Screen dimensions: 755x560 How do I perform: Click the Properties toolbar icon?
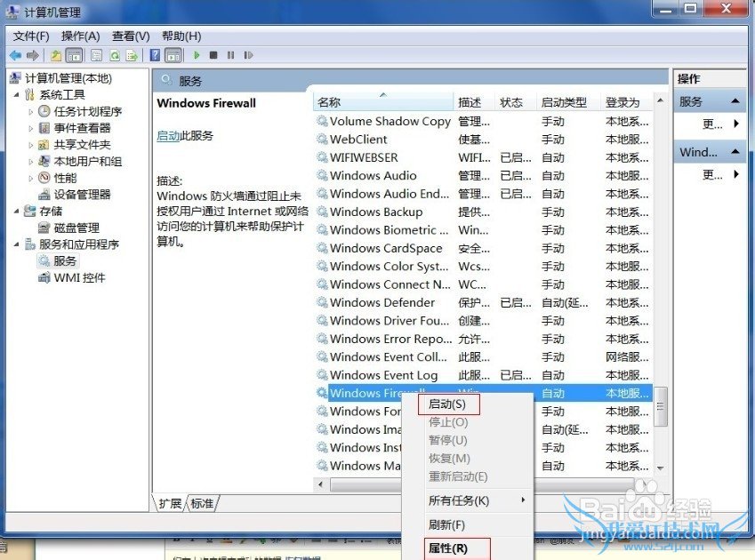[96, 55]
